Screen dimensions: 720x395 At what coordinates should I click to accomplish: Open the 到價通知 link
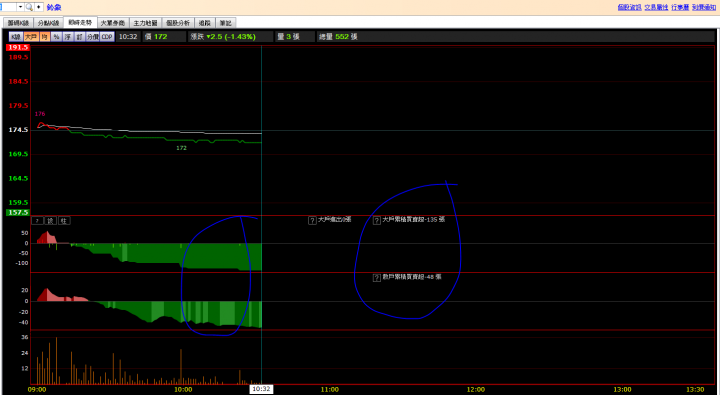coord(704,7)
